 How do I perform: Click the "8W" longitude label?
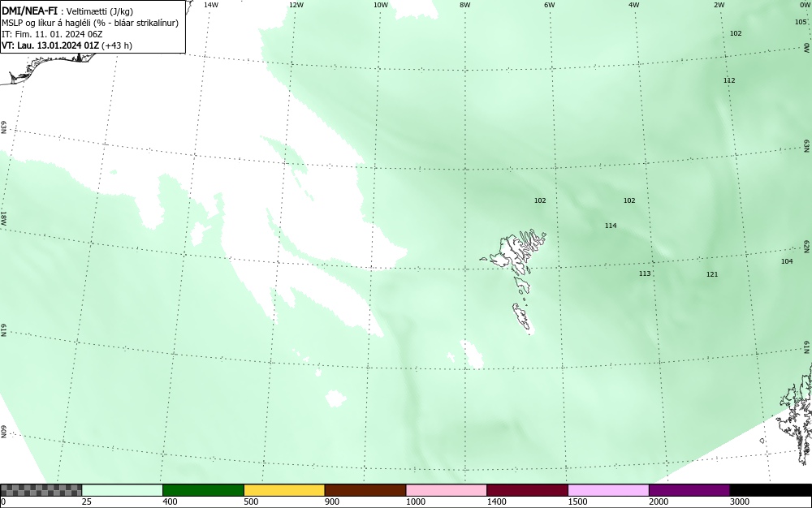465,5
